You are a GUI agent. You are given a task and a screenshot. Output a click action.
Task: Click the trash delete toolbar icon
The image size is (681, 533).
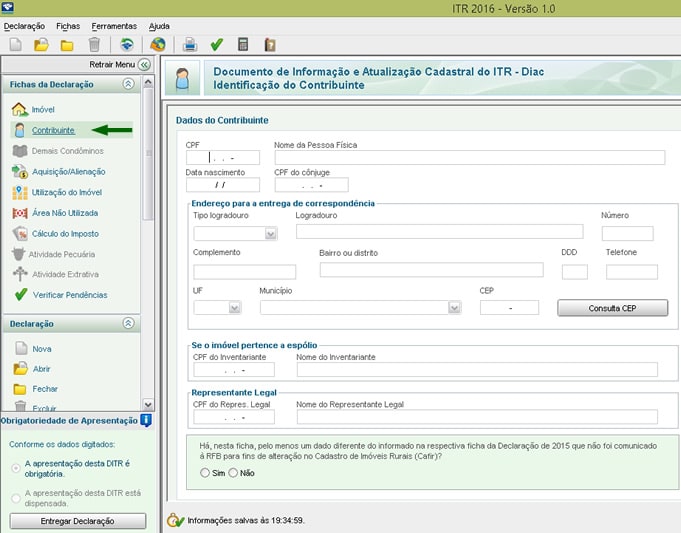pos(94,44)
